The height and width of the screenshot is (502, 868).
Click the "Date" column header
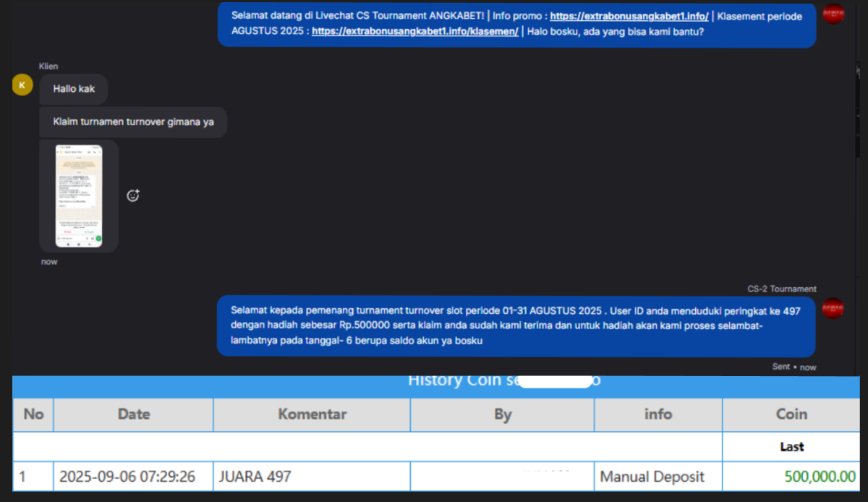coord(134,414)
